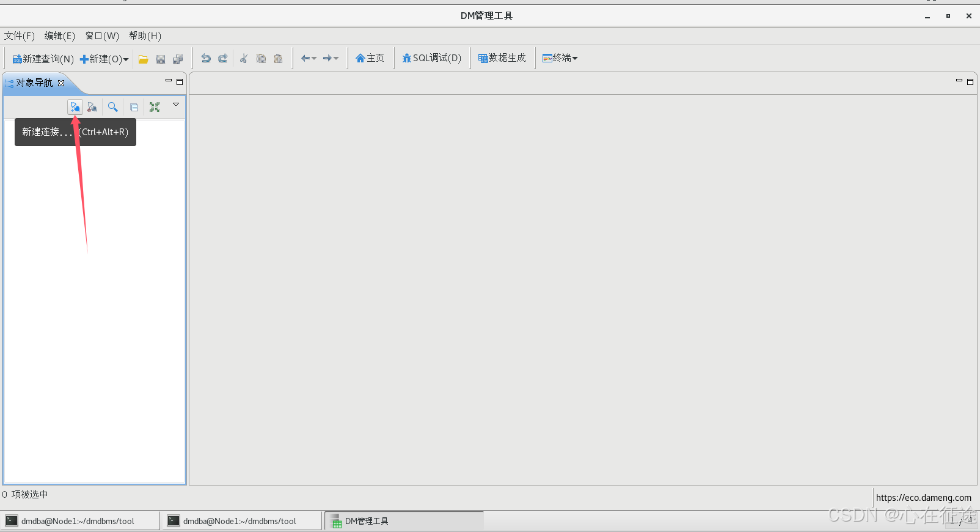Expand the 新建(O) dropdown arrow
This screenshot has height=532, width=980.
[126, 59]
